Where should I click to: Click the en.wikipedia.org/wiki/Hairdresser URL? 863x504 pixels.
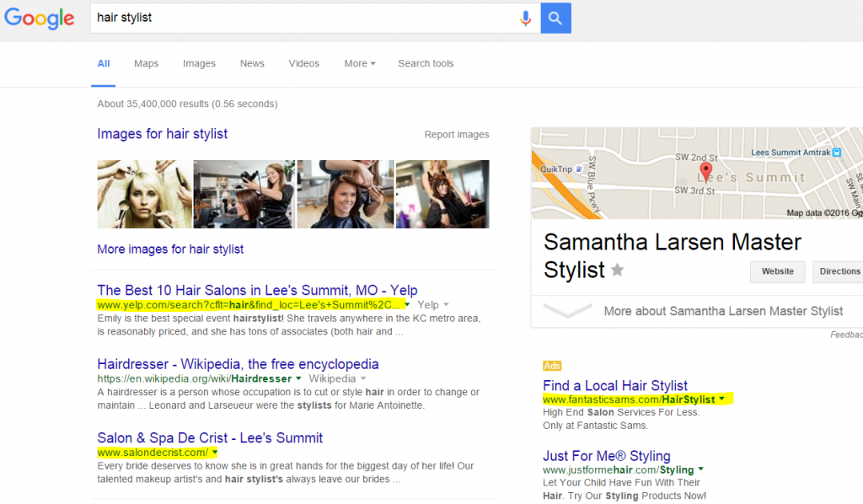[x=195, y=378]
